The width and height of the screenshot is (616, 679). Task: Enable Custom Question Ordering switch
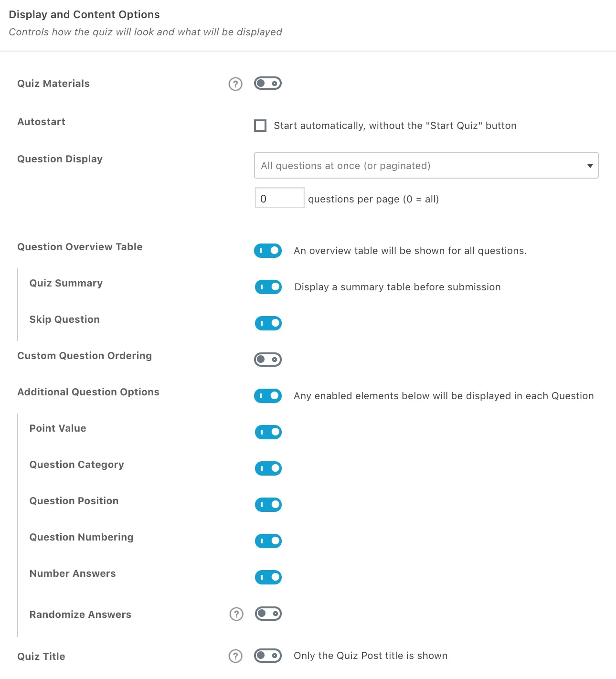pyautogui.click(x=268, y=360)
